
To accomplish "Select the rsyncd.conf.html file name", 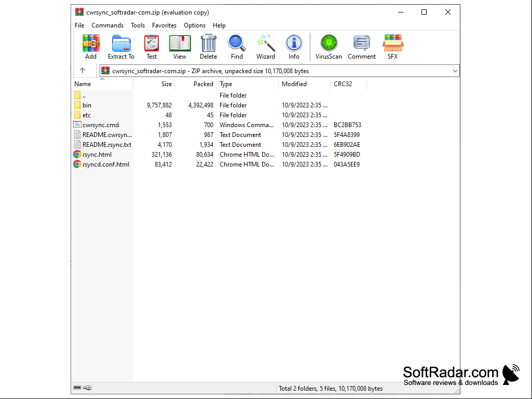I will (x=106, y=164).
